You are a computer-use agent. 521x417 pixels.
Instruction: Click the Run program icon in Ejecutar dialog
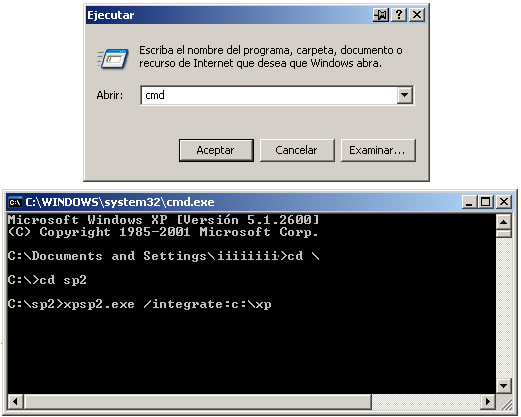coord(113,59)
